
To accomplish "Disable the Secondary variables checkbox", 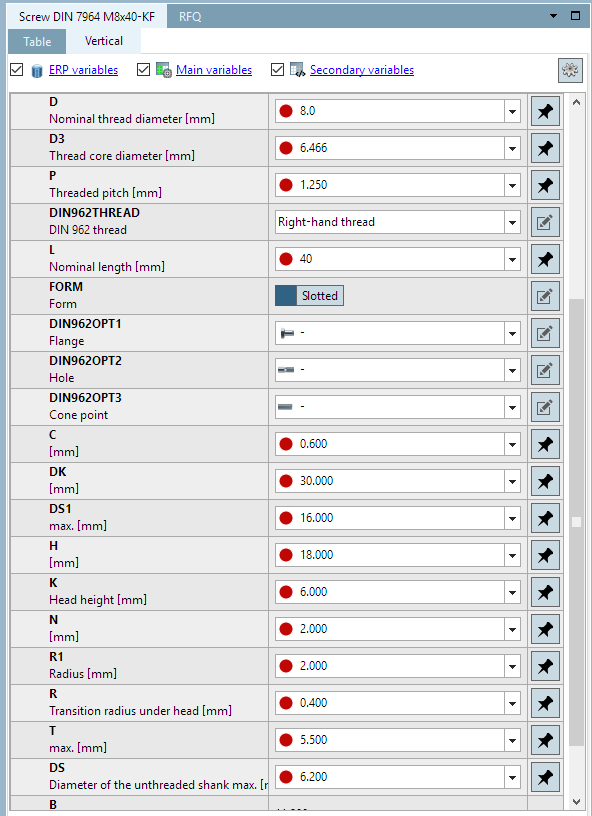I will pyautogui.click(x=277, y=69).
